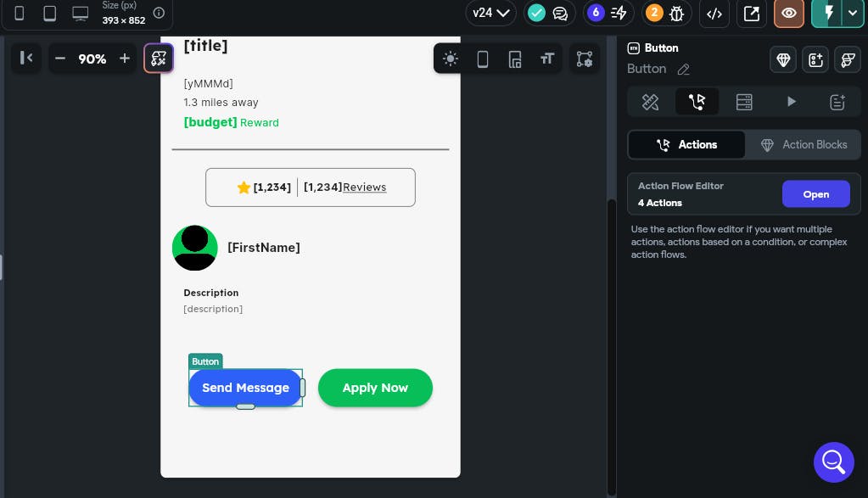Image resolution: width=868 pixels, height=498 pixels.
Task: Click the Button label tag above selection
Action: [x=205, y=361]
